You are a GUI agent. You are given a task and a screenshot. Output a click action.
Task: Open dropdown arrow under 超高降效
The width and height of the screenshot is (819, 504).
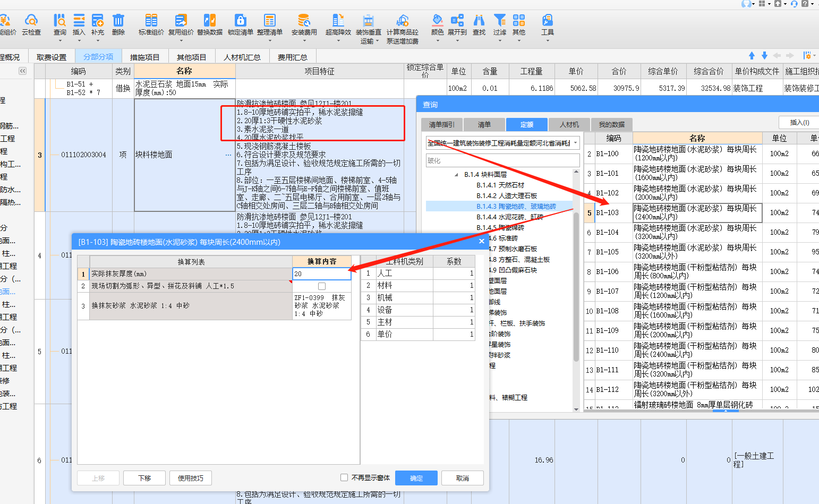point(338,40)
